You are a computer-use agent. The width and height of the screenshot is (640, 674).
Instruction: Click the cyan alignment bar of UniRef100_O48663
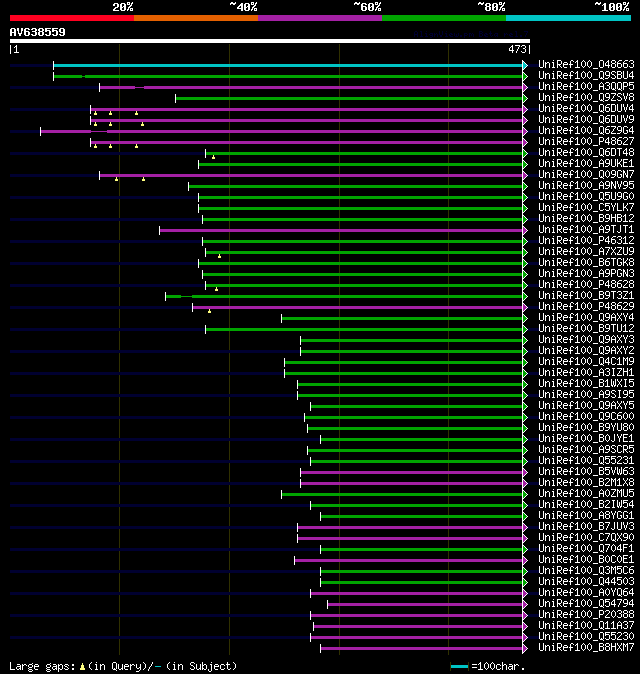pos(288,65)
